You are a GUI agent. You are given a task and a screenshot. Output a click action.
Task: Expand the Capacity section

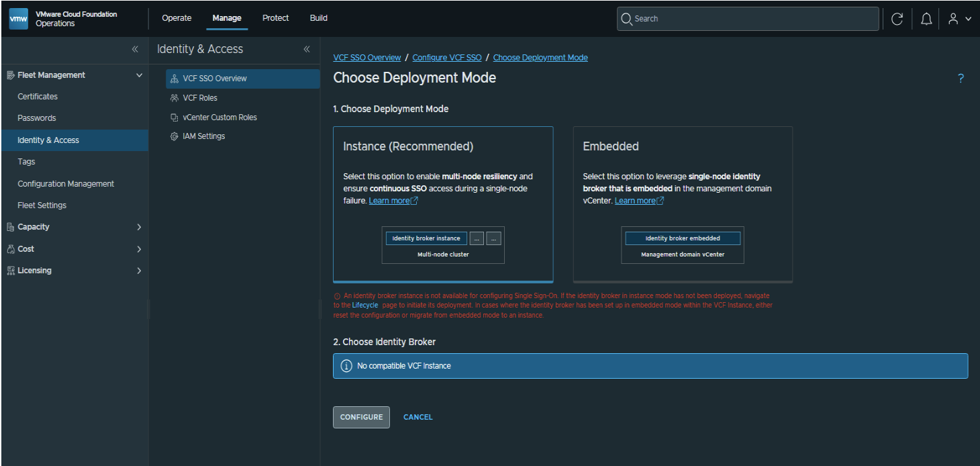[74, 227]
